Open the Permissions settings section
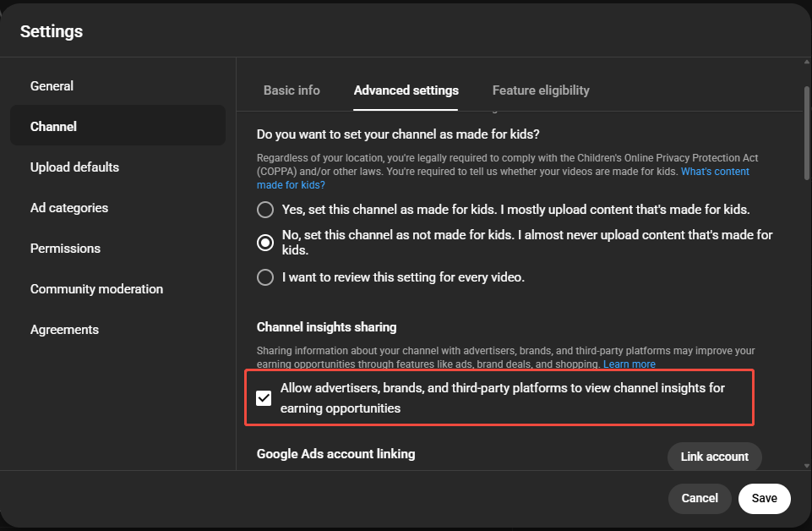The width and height of the screenshot is (812, 531). pyautogui.click(x=65, y=248)
